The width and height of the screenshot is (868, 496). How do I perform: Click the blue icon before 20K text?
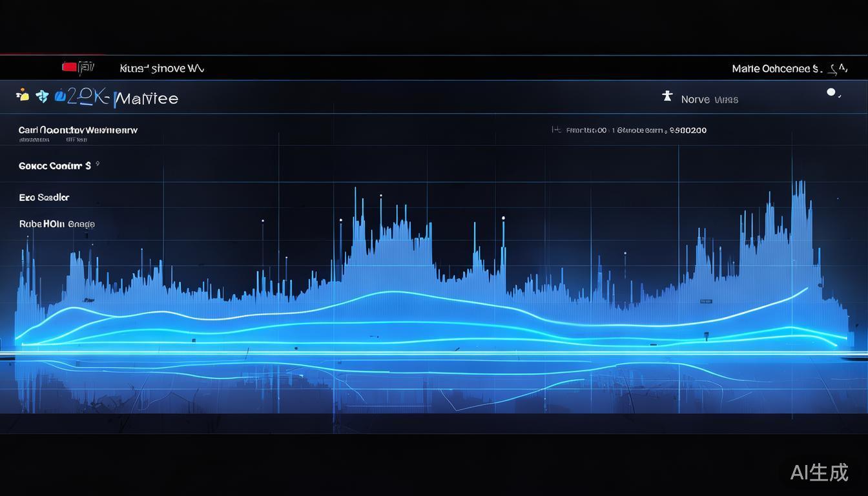[60, 96]
